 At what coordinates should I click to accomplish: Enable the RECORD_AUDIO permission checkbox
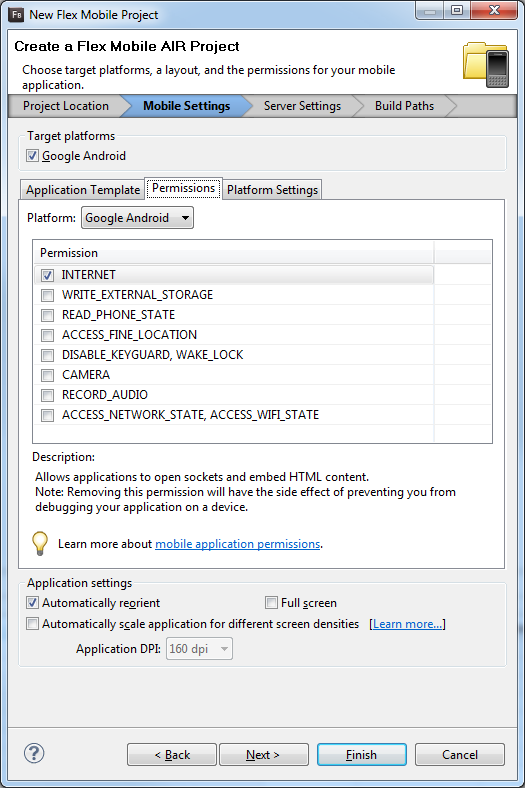[47, 396]
